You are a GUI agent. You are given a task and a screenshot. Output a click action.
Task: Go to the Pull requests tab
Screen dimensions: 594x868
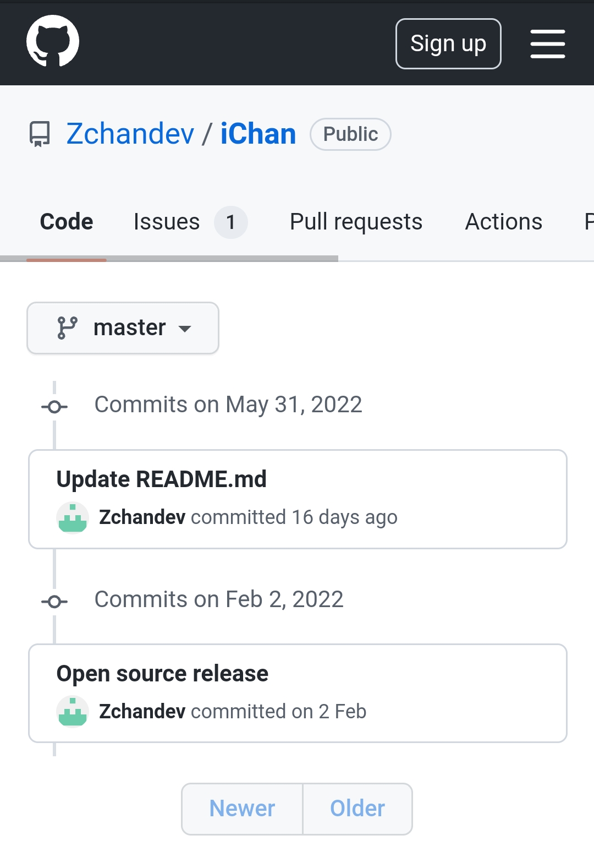click(356, 222)
